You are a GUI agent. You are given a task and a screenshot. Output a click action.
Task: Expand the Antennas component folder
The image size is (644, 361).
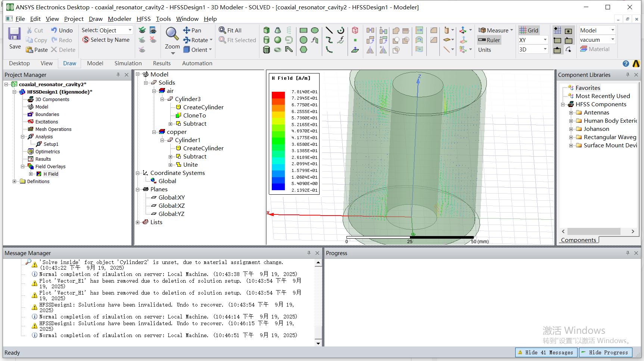point(571,113)
